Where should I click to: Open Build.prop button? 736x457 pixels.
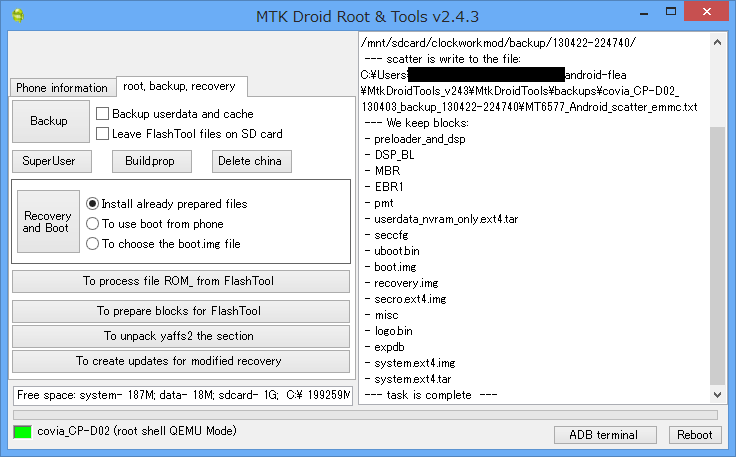coord(152,161)
